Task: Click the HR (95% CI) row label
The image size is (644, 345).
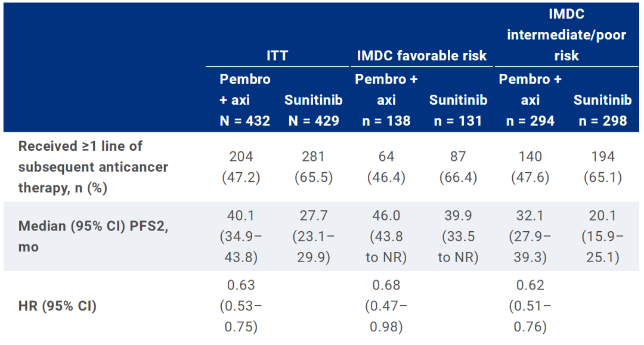Action: coord(58,307)
